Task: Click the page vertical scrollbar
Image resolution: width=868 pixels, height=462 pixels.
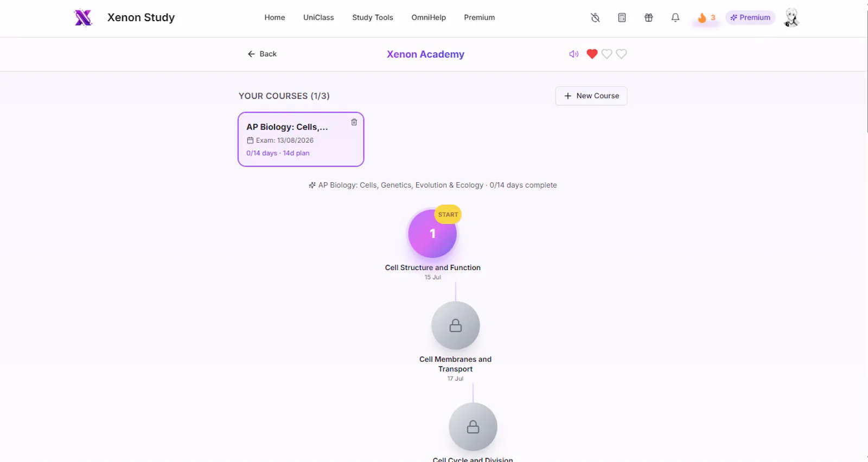Action: (x=866, y=70)
